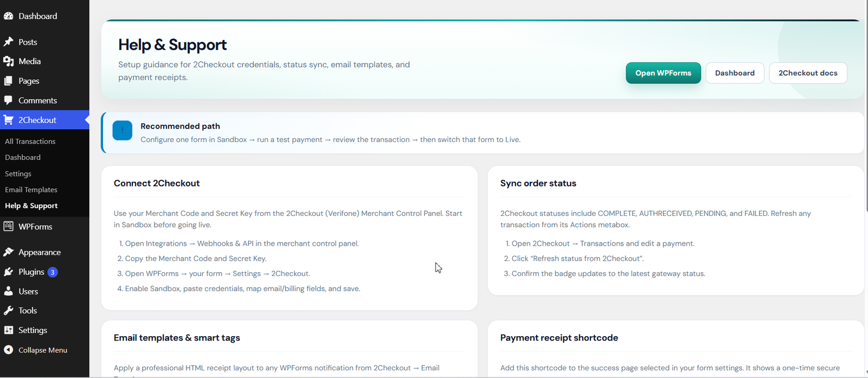Click step "Click Refresh status from 2Checkout"
This screenshot has height=378, width=868.
578,259
